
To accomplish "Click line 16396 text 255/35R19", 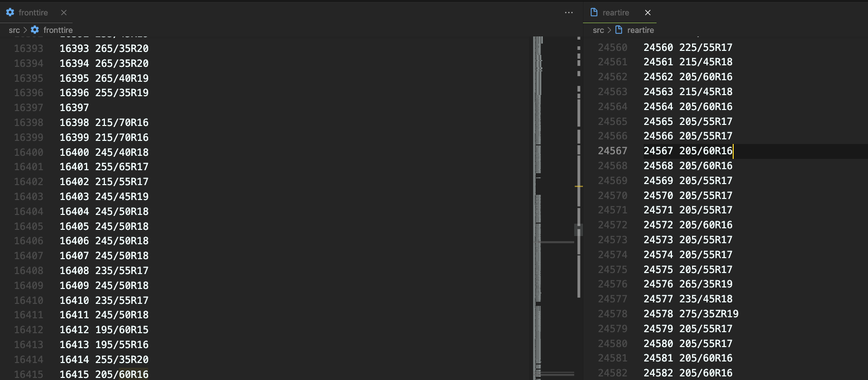I will (x=122, y=93).
